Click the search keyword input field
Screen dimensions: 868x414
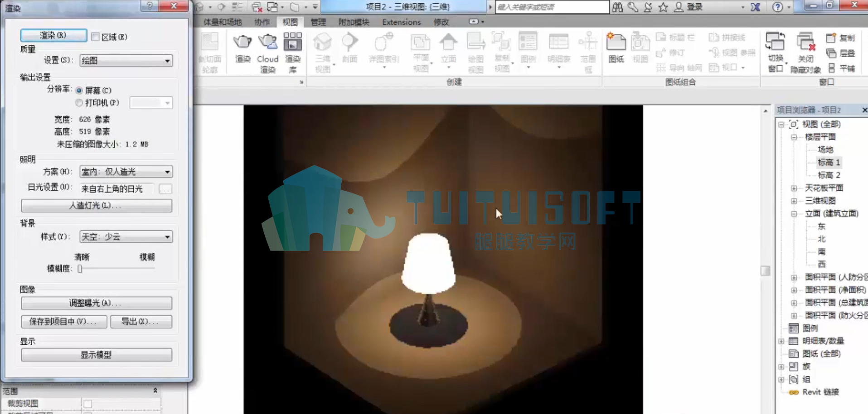(x=552, y=7)
